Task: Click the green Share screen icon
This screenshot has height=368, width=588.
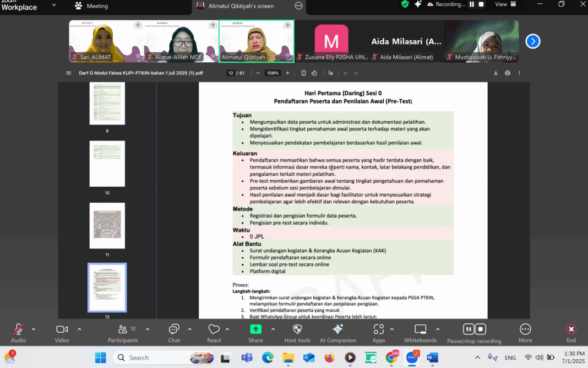Action: (255, 329)
